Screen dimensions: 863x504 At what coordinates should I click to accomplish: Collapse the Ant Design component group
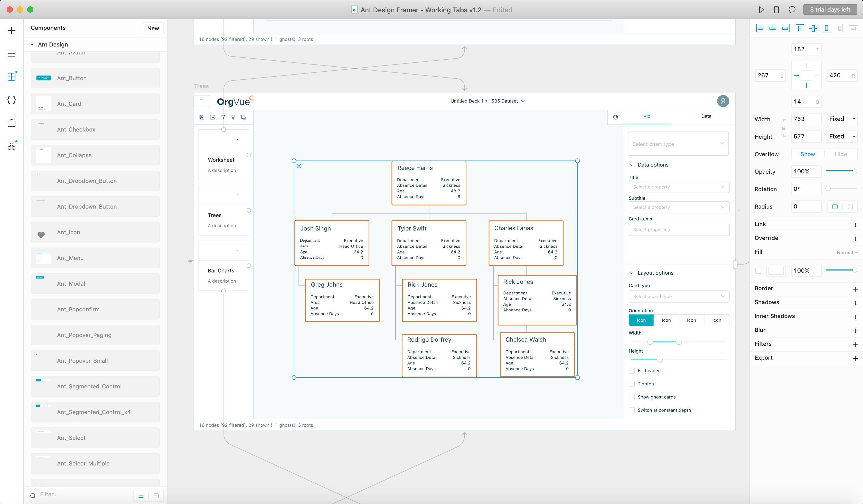tap(32, 44)
